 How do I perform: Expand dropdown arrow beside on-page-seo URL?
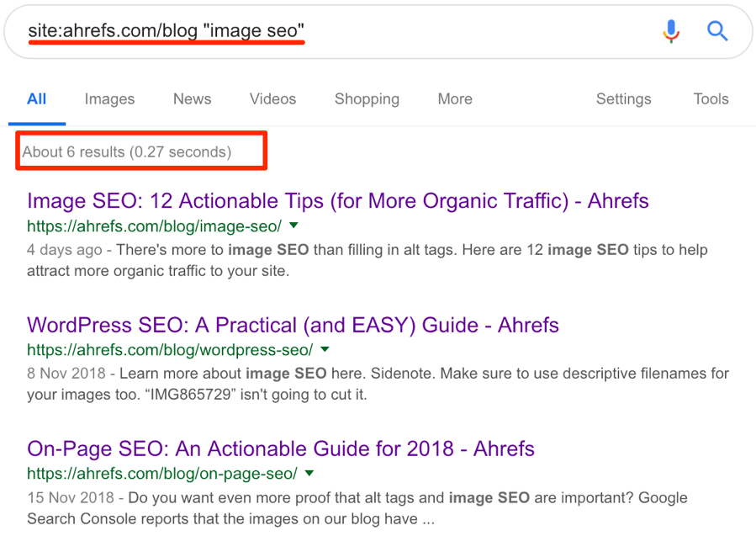click(309, 473)
